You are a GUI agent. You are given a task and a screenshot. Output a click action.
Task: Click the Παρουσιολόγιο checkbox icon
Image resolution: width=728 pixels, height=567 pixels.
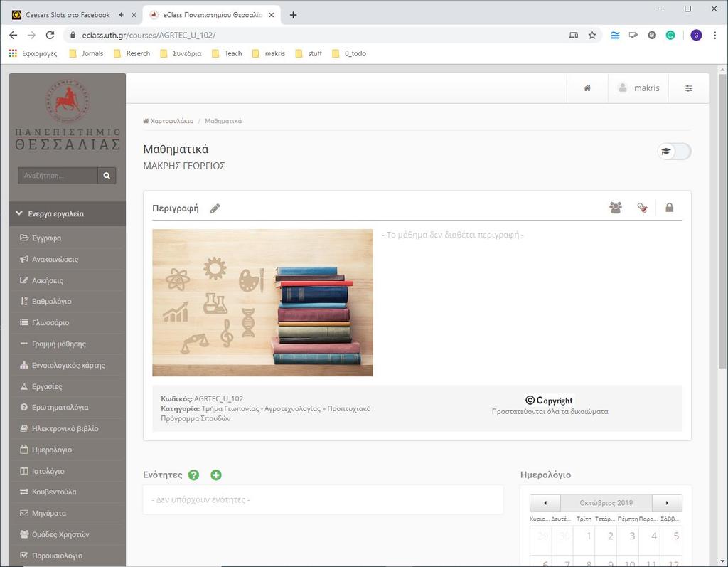click(24, 556)
